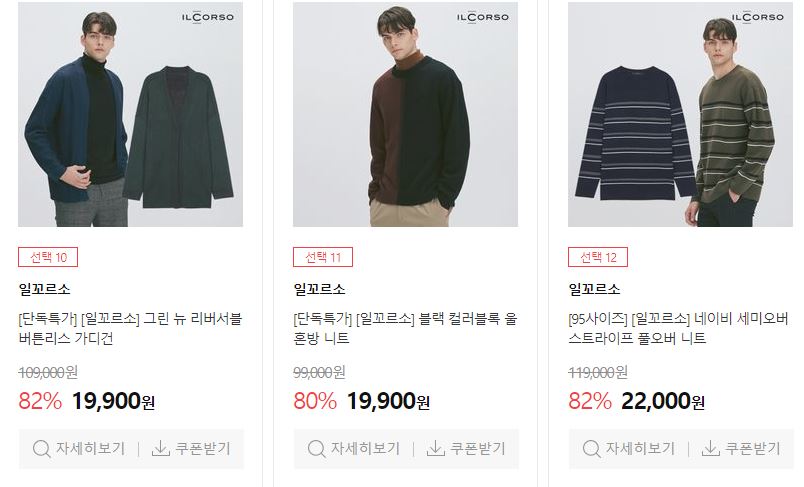Get coupon 쿠폰받기 for 선택 10 item
Screen dimensions: 804x487
pyautogui.click(x=191, y=449)
